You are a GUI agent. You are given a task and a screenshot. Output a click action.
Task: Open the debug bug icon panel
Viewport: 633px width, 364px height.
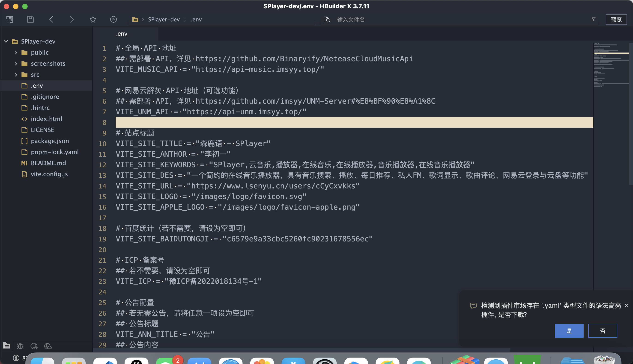20,346
